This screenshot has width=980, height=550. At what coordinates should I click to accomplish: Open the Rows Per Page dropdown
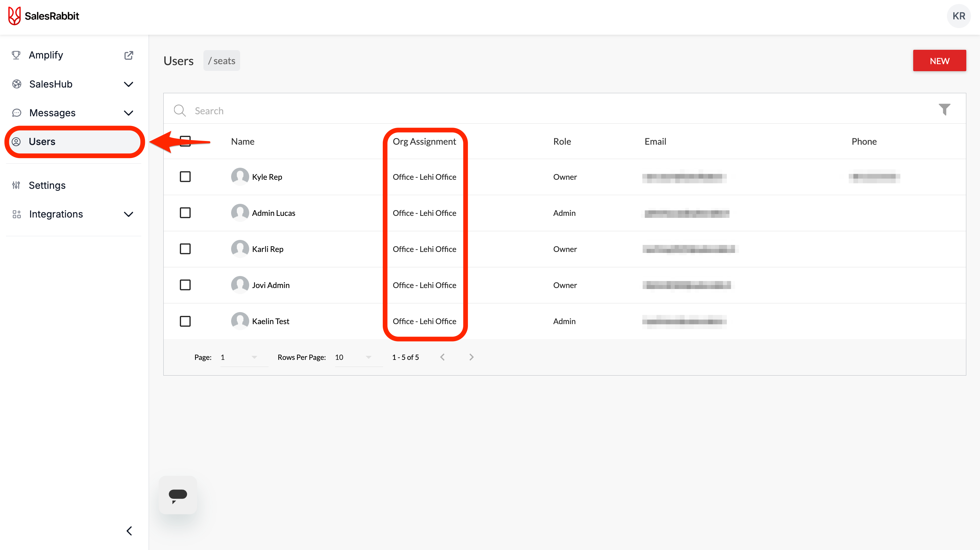point(354,358)
